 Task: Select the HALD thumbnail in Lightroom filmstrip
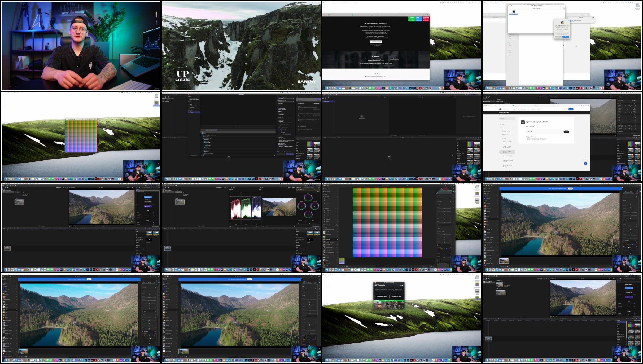click(x=342, y=261)
